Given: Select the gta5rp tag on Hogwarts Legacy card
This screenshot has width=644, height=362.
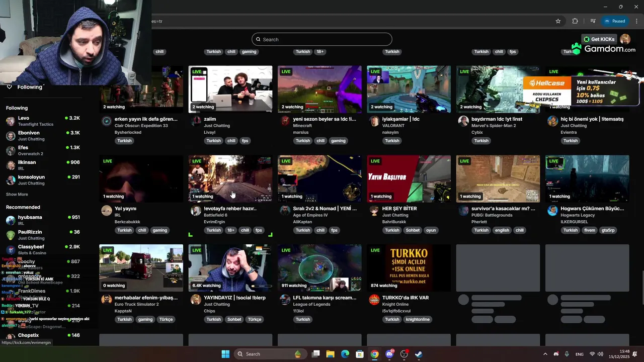Looking at the screenshot, I should coord(608,230).
